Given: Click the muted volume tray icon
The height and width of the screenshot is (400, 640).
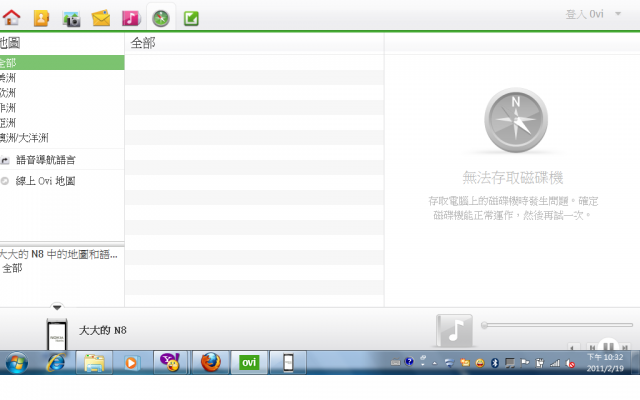Looking at the screenshot, I should coord(570,363).
